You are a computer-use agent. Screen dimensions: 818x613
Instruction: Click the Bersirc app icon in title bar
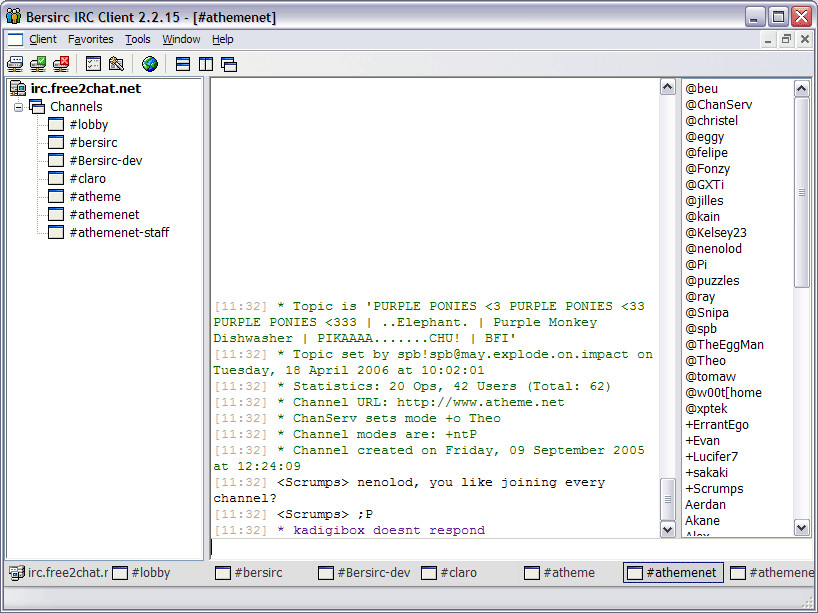point(13,17)
